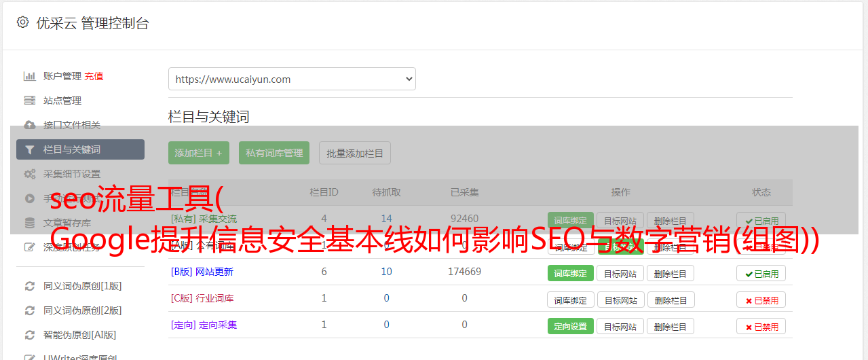Screen dimensions: 868x360
Task: Click the 状态 column header
Action: tap(761, 192)
